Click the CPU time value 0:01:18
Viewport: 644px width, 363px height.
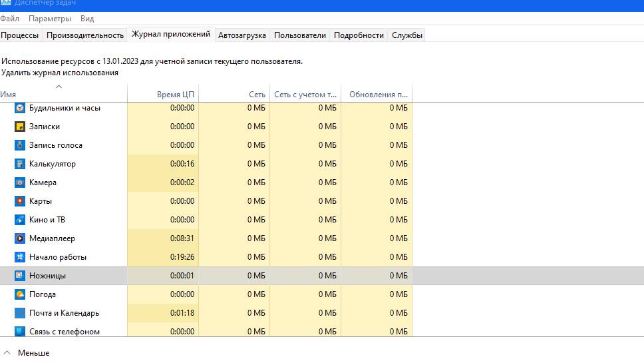[x=182, y=313]
